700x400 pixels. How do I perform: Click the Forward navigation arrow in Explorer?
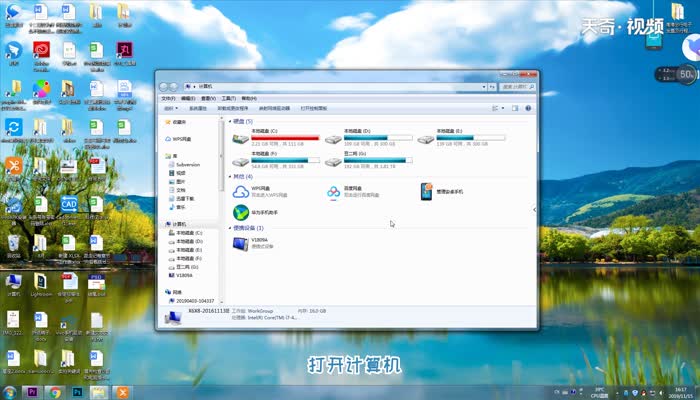(x=174, y=87)
